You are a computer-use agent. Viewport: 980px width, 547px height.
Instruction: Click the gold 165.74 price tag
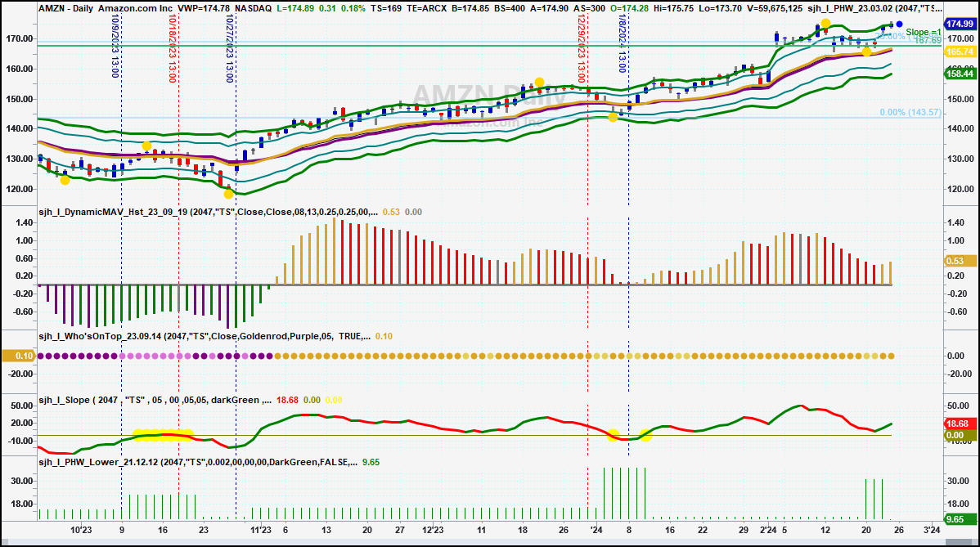960,52
